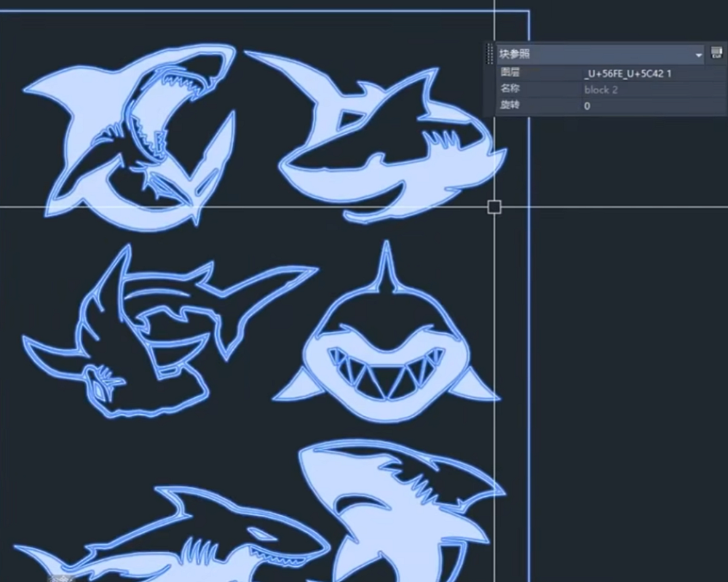Viewport: 728px width, 582px height.
Task: Select the front-facing grinning shark block
Action: coord(389,349)
